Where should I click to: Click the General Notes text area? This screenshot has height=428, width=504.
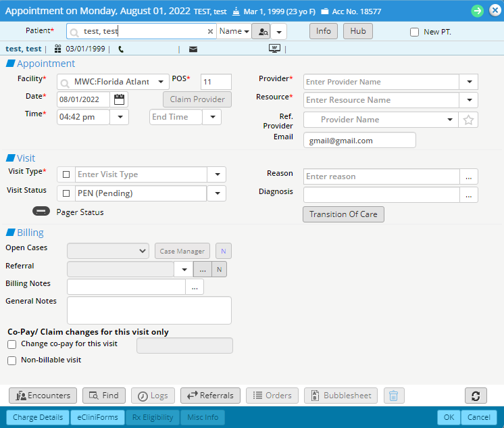pos(149,310)
